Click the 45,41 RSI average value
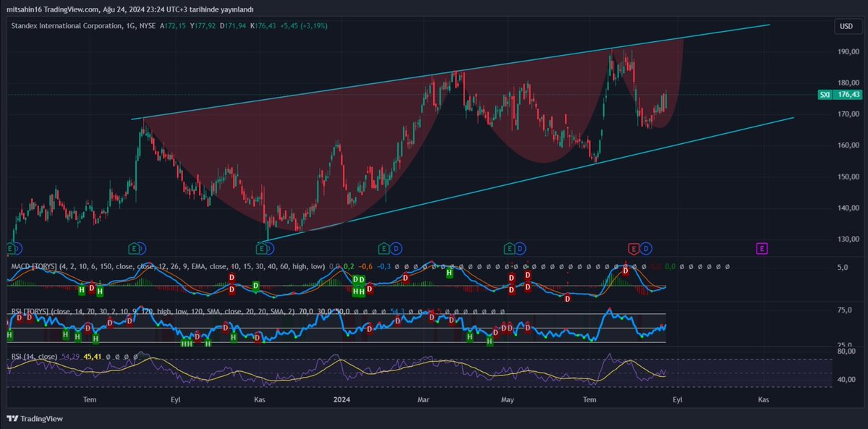The height and width of the screenshot is (429, 868). [92, 357]
